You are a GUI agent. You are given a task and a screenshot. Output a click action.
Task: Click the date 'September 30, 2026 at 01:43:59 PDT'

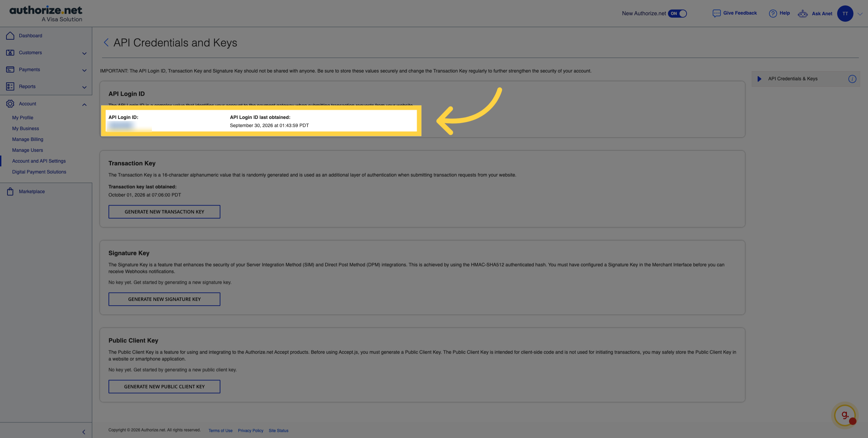point(269,125)
